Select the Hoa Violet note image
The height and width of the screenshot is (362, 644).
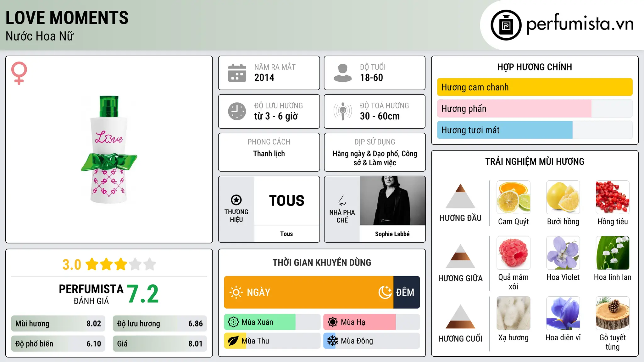[563, 253]
